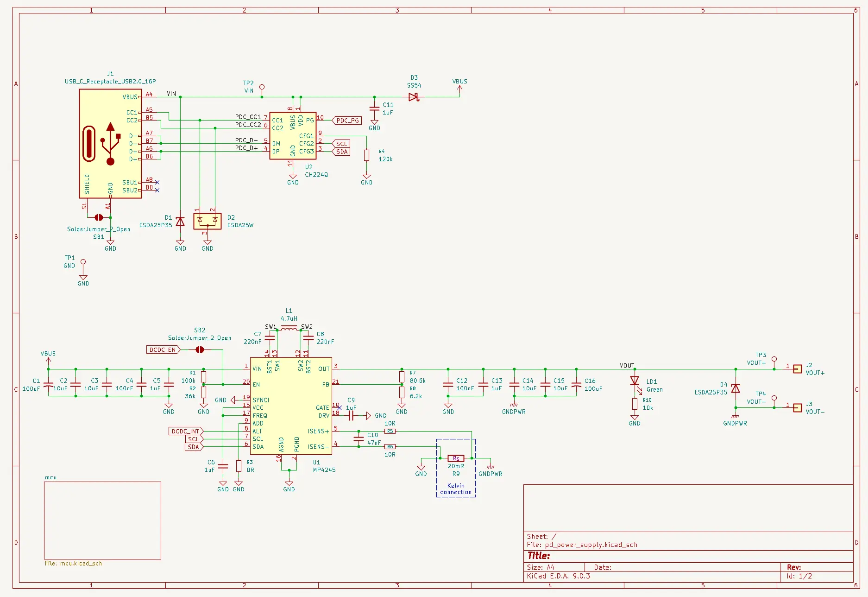Viewport: 868px width, 597px height.
Task: Select the Schottky diode D3 SS54
Action: (x=414, y=96)
